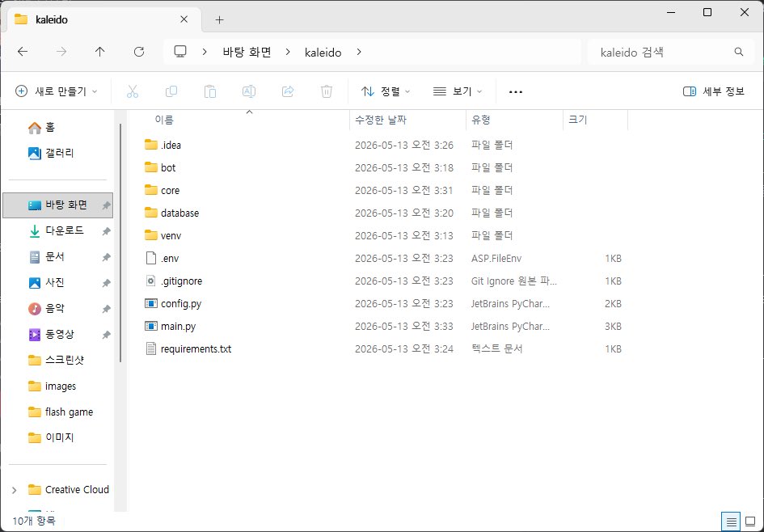This screenshot has height=532, width=764.
Task: Switch to details view layout icon
Action: click(731, 522)
